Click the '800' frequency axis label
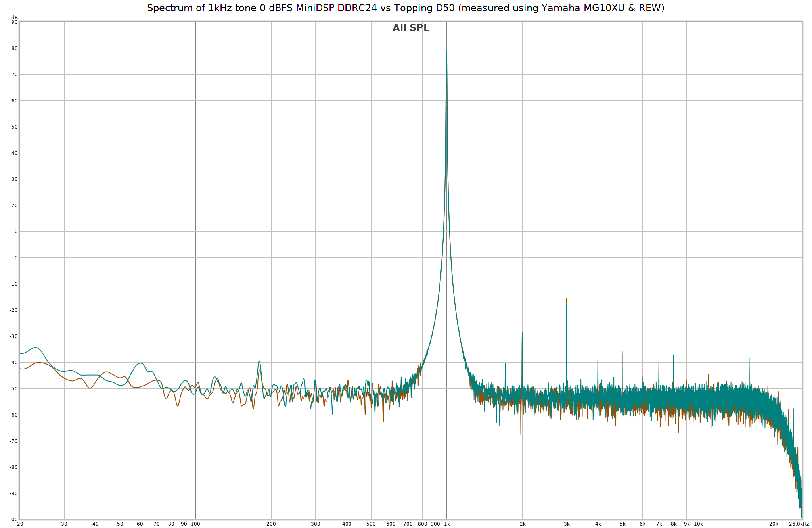Viewport: 812px width, 528px height. point(423,524)
